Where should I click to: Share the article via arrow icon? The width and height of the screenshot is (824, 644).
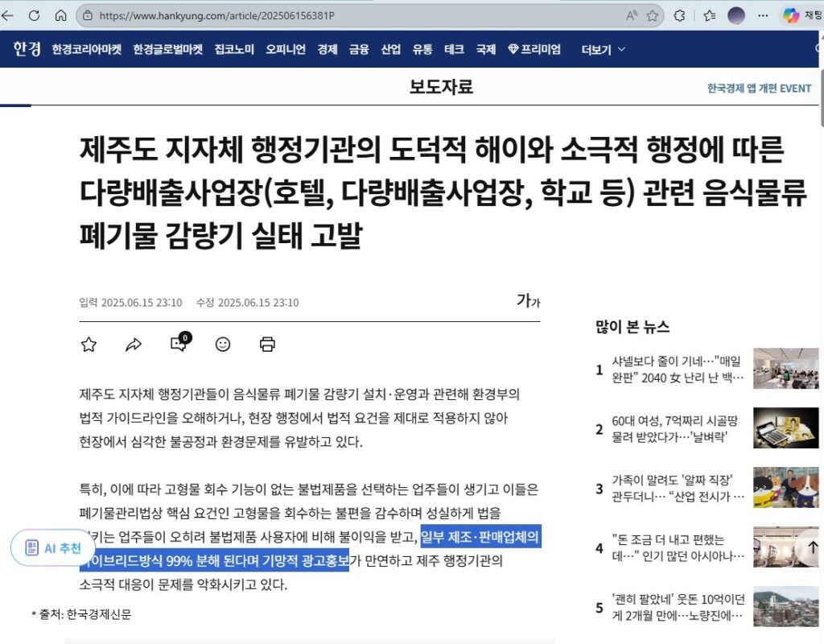point(134,345)
